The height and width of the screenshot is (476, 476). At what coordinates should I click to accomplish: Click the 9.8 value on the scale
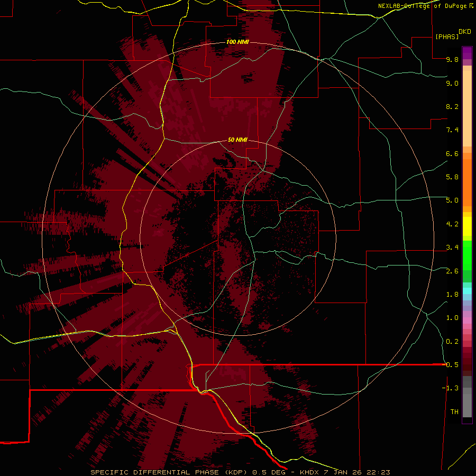point(452,59)
